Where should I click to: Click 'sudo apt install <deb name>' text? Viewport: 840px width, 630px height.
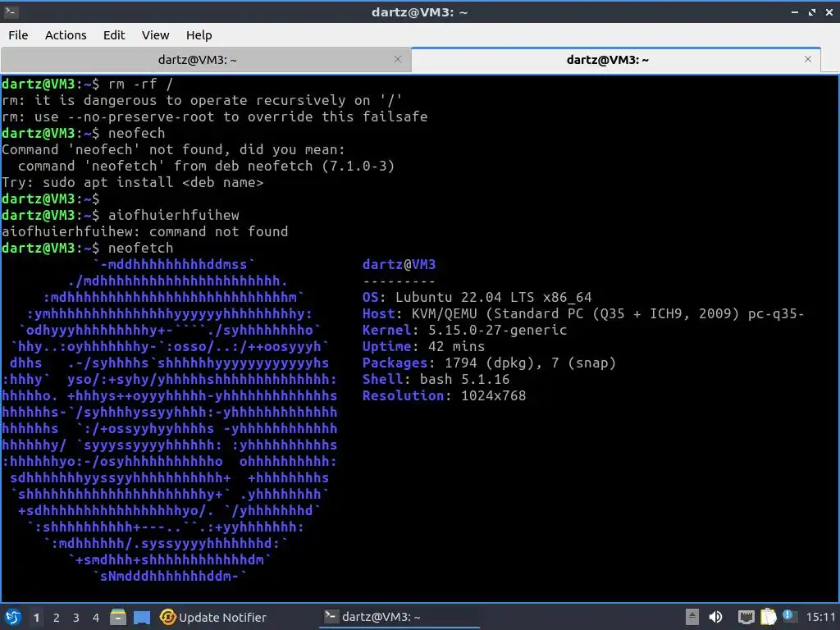[153, 183]
